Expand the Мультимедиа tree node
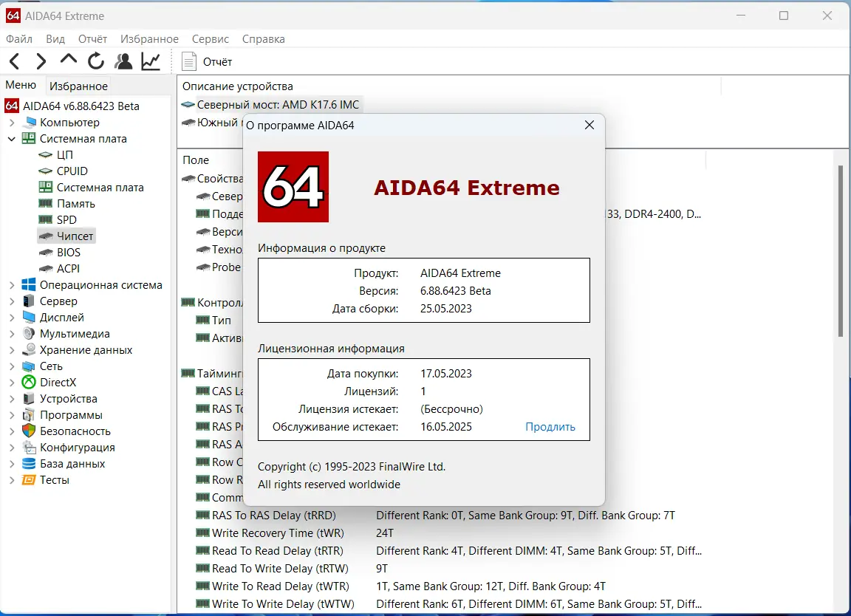The image size is (851, 616). point(11,334)
